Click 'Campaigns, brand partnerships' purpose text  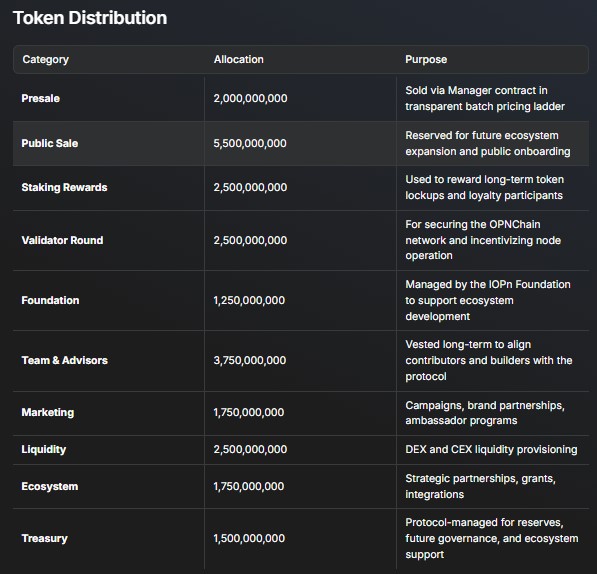[485, 413]
